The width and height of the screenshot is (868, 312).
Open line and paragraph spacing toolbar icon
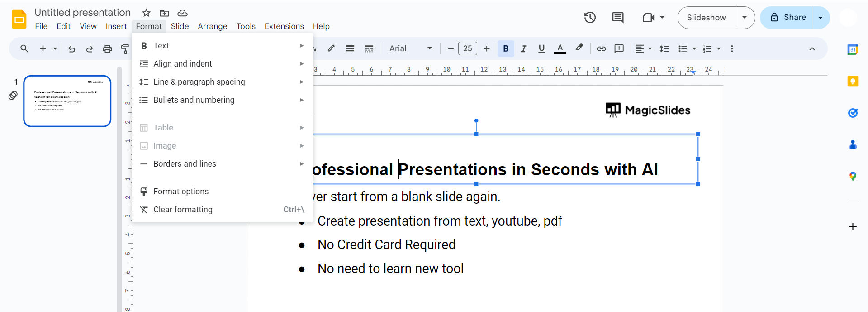point(664,48)
